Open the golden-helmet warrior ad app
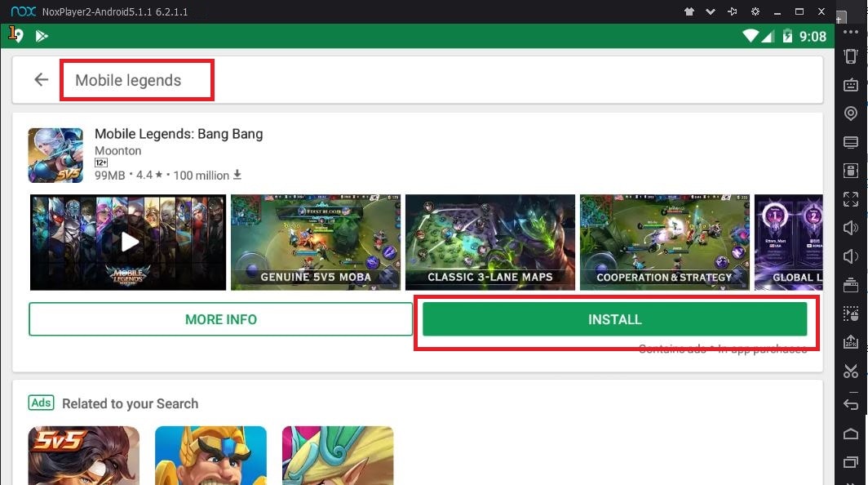The width and height of the screenshot is (868, 485). tap(211, 456)
